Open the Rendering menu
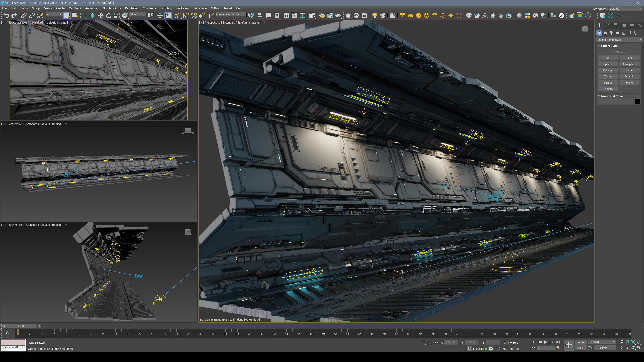The image size is (644, 362). [131, 8]
